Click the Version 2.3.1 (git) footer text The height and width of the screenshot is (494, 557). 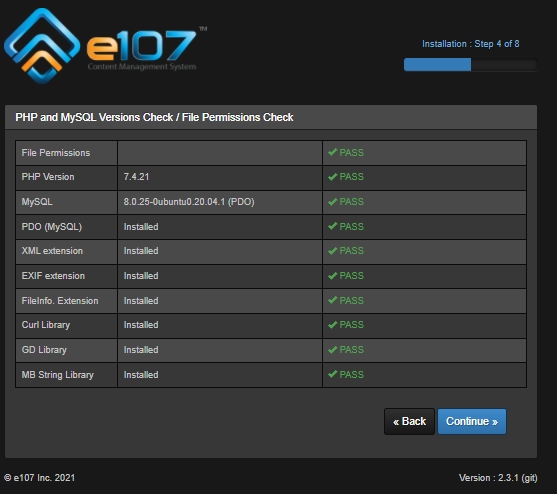(x=498, y=478)
